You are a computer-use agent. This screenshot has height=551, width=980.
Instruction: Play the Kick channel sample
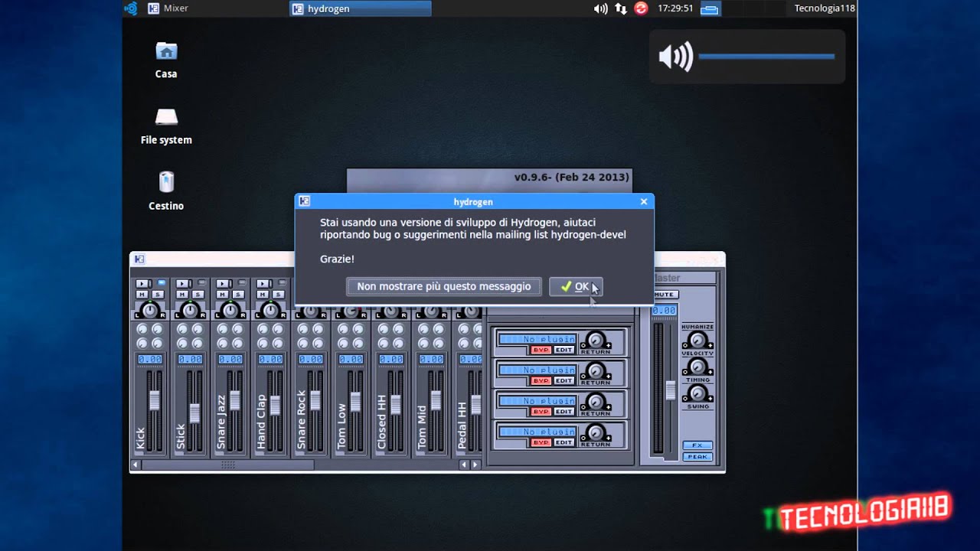tap(142, 284)
